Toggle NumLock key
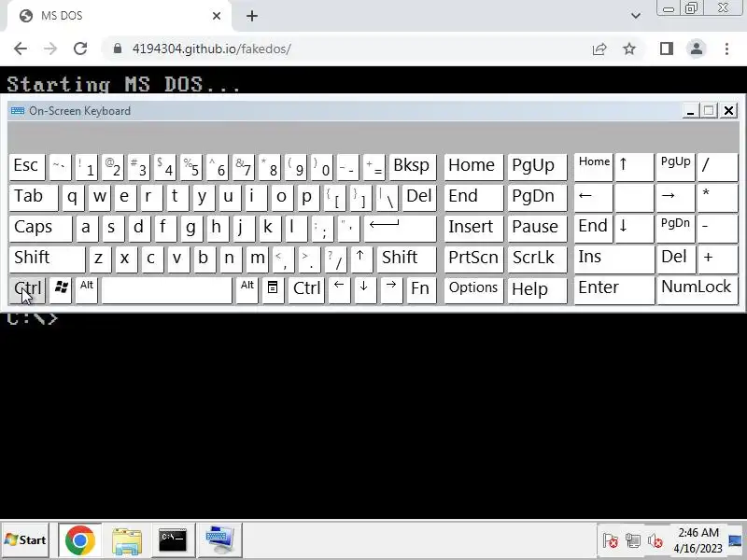The width and height of the screenshot is (747, 560). pyautogui.click(x=697, y=289)
